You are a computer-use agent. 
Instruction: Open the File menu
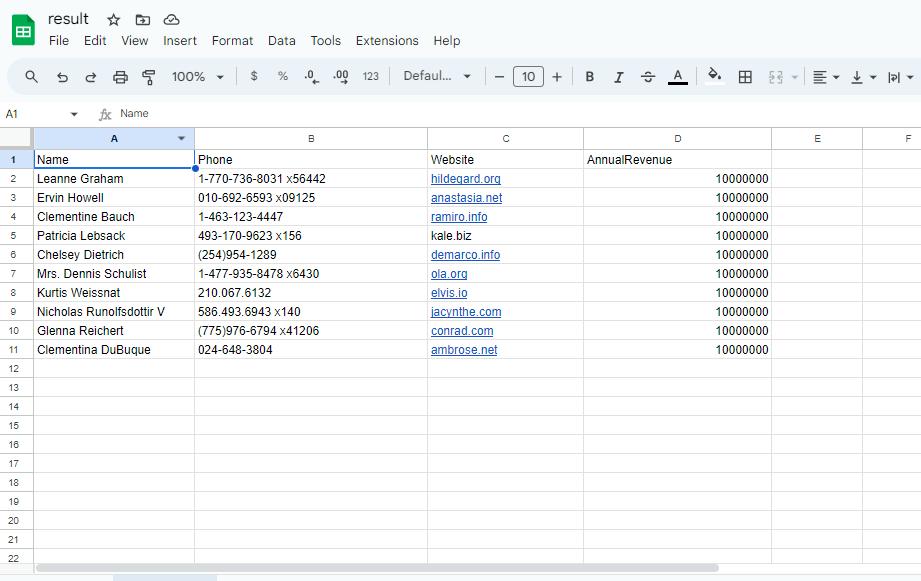tap(59, 41)
